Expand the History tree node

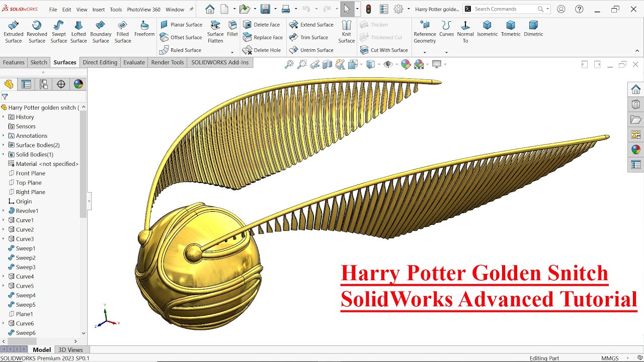pyautogui.click(x=3, y=117)
